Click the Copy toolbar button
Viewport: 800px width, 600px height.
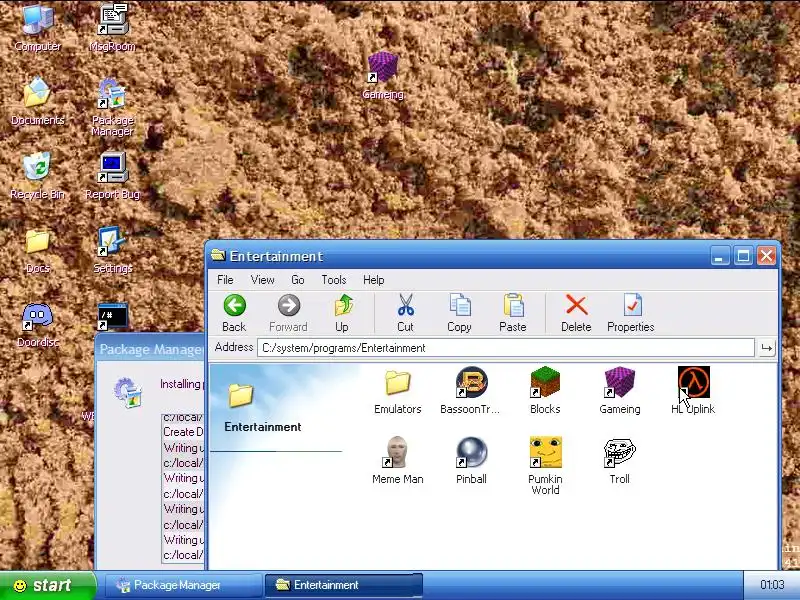point(459,313)
